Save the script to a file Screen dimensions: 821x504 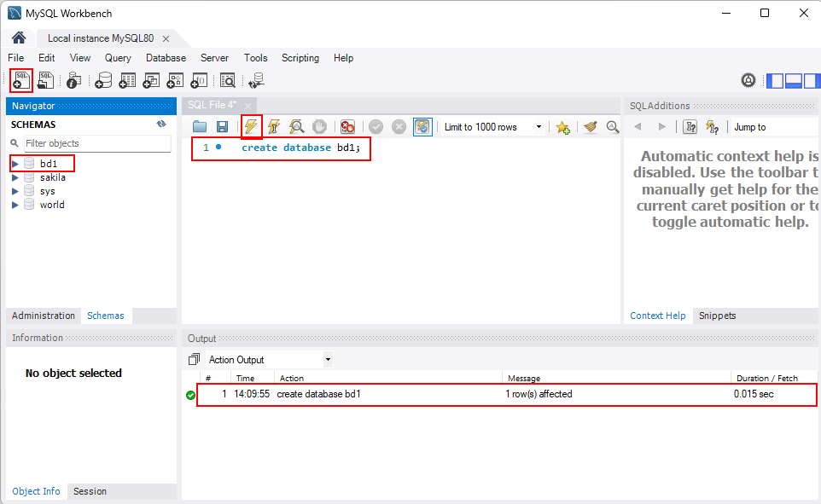(x=222, y=127)
